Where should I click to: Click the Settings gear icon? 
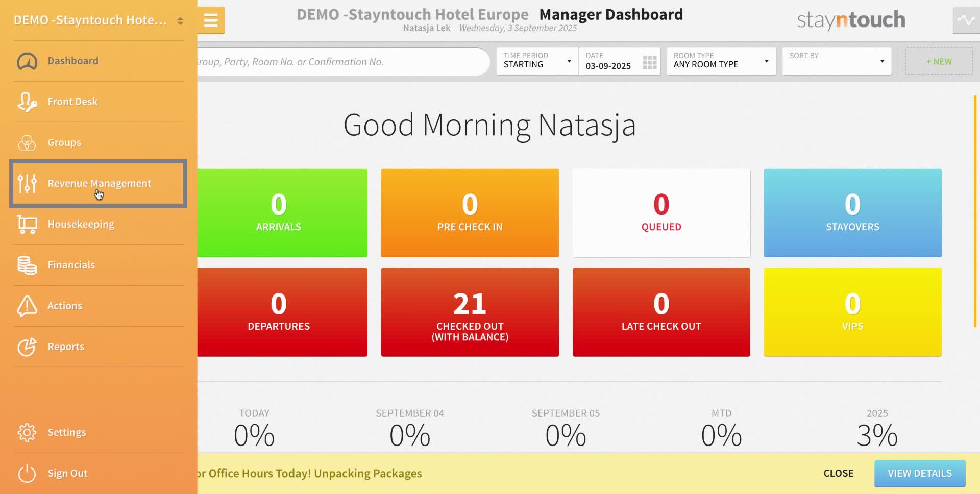(x=27, y=432)
